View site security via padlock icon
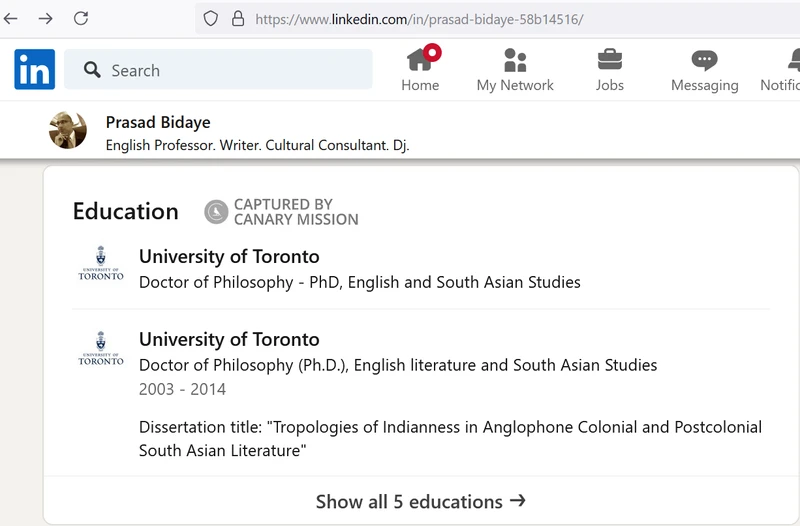The image size is (800, 526). point(238,19)
